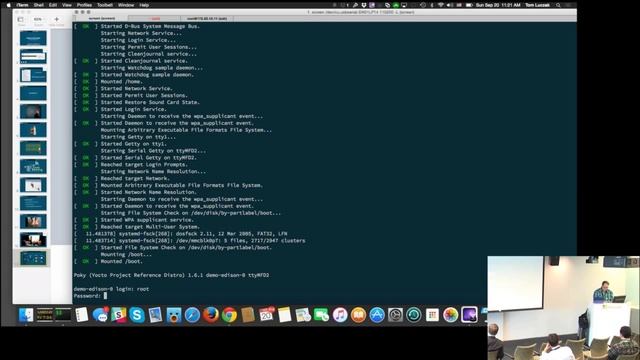Click the Password prompt line in terminal

tap(90, 296)
